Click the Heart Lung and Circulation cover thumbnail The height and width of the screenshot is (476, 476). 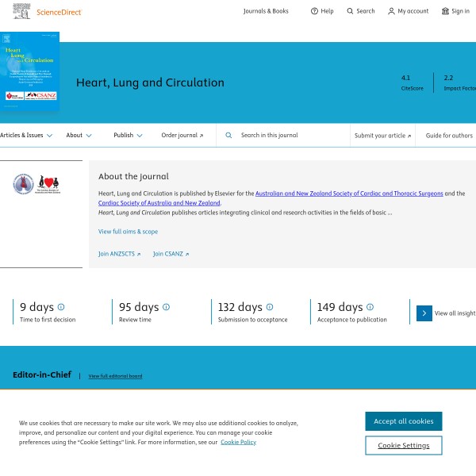point(29,71)
